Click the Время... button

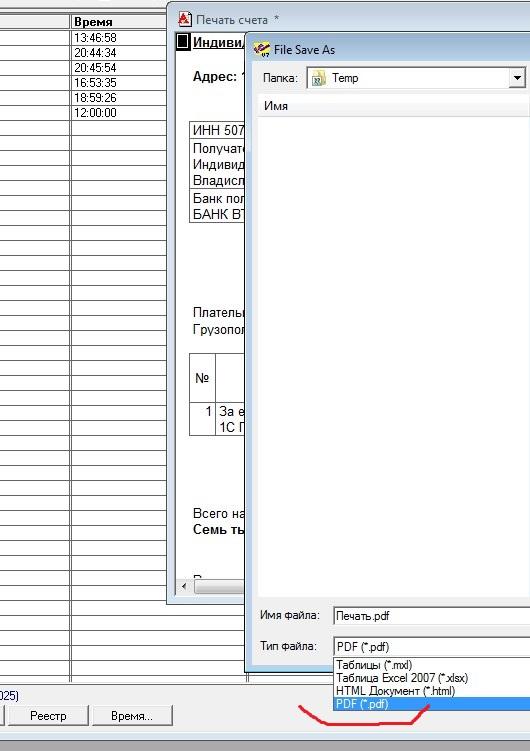[132, 716]
